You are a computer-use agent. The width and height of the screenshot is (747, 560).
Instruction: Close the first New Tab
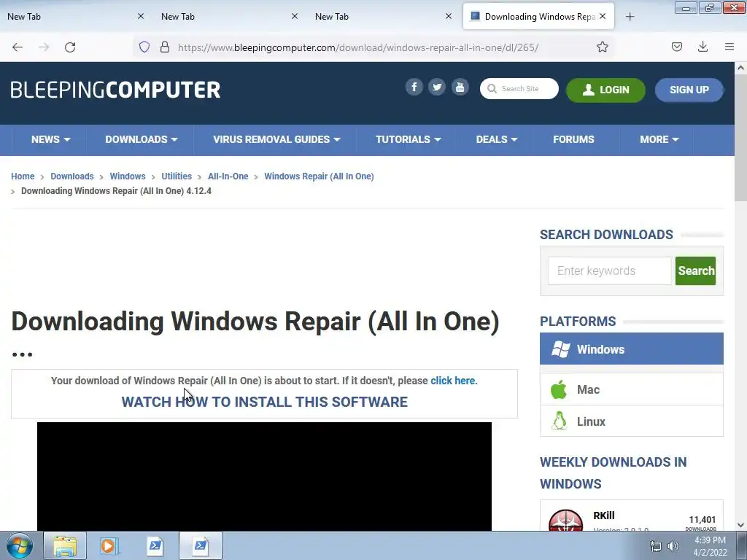141,16
